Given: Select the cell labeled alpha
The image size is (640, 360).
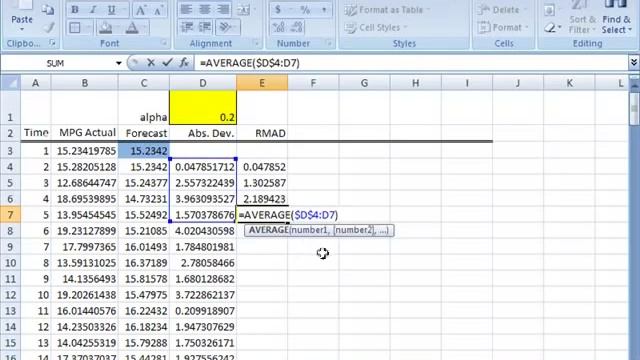Looking at the screenshot, I should pos(144,107).
